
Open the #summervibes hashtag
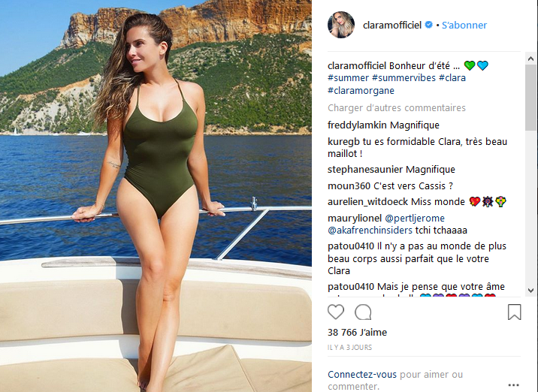pos(403,78)
